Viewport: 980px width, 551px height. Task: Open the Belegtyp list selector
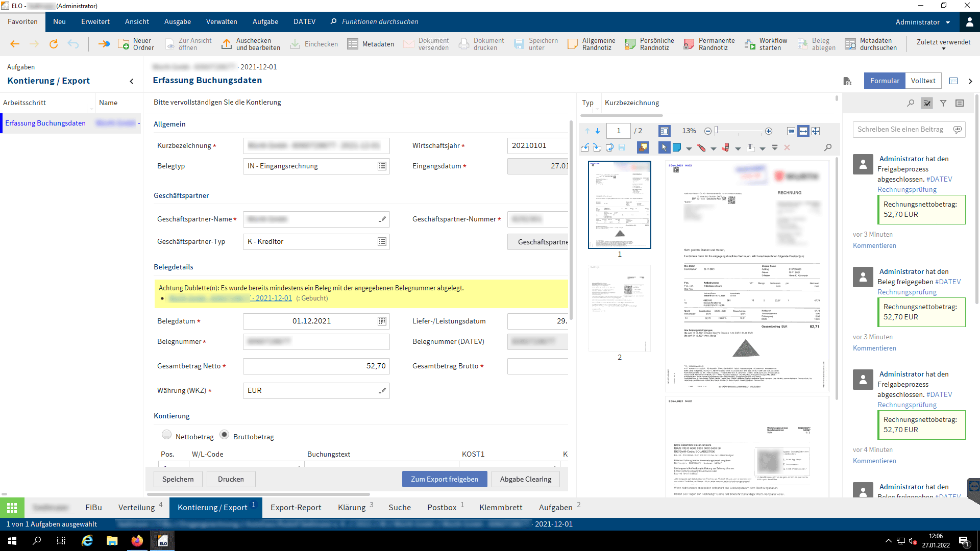(382, 166)
